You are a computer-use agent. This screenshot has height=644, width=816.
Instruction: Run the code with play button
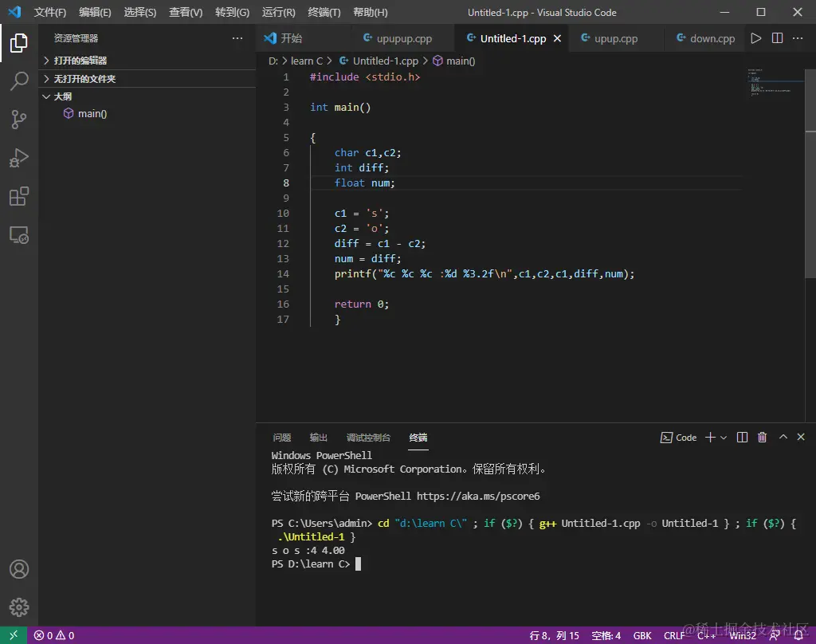tap(756, 38)
